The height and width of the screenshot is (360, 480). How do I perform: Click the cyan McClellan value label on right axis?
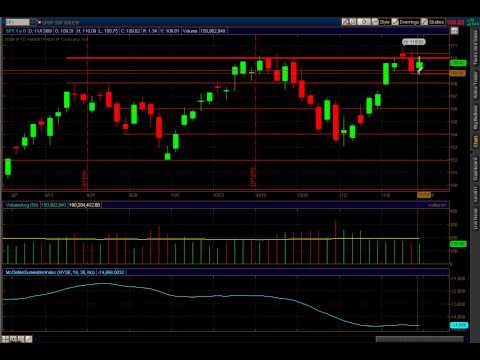pyautogui.click(x=459, y=325)
